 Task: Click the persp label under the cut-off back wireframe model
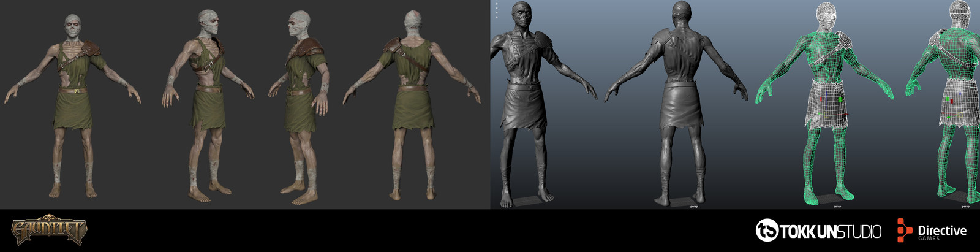[x=965, y=207]
